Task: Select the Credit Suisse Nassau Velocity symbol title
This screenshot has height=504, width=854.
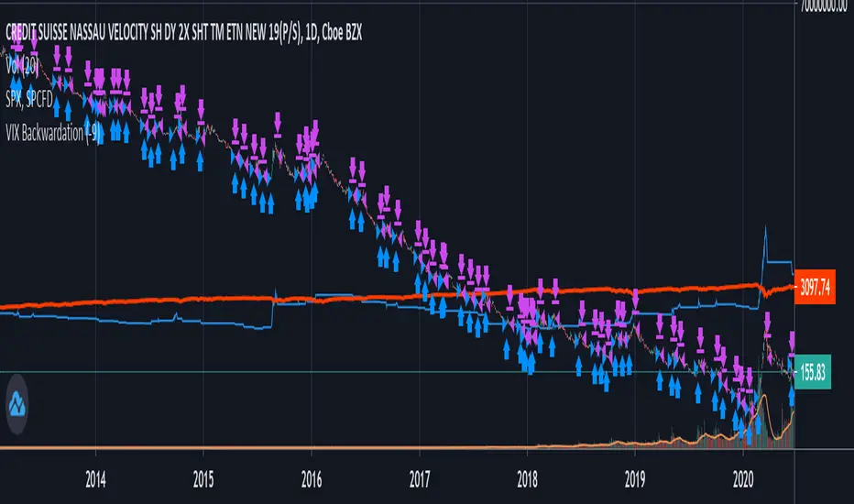Action: tap(183, 33)
